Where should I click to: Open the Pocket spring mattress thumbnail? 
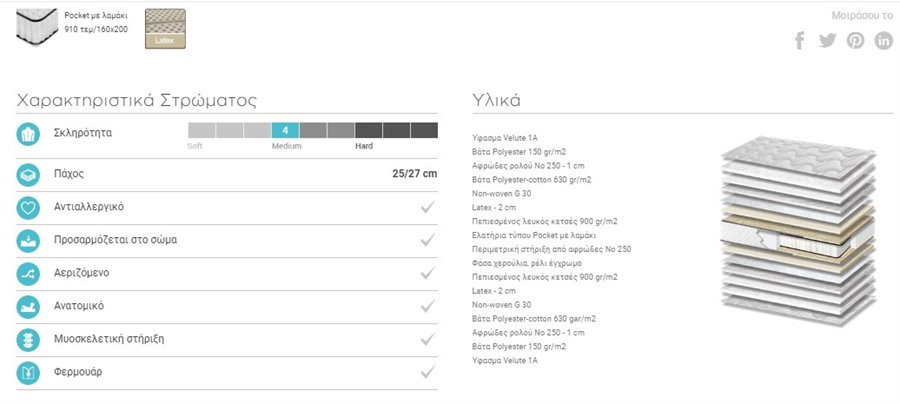(x=37, y=26)
